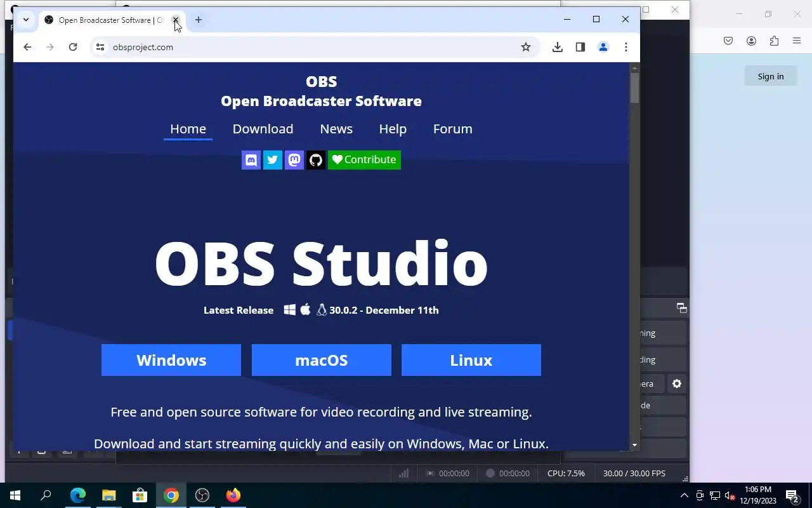The height and width of the screenshot is (508, 812).
Task: Open Firefox account icon
Action: point(751,41)
